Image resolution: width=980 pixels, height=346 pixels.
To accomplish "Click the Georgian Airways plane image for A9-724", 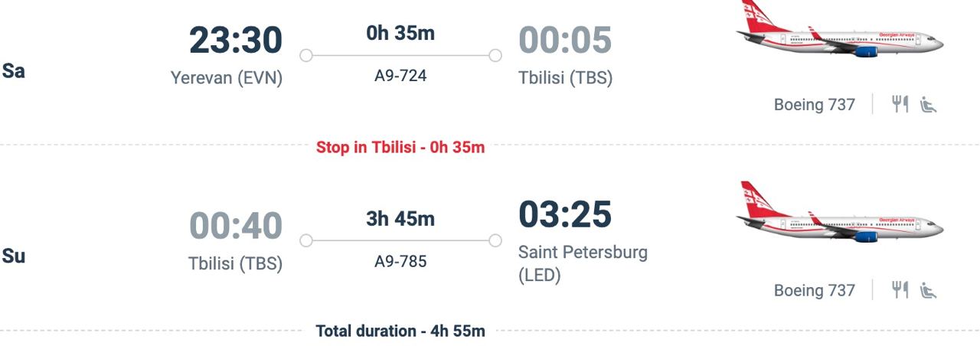I will click(x=839, y=30).
